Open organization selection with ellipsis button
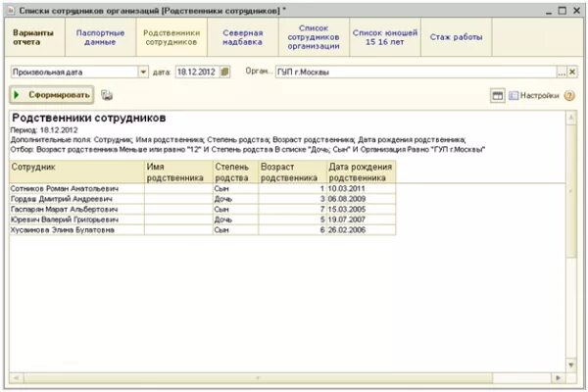 (562, 72)
